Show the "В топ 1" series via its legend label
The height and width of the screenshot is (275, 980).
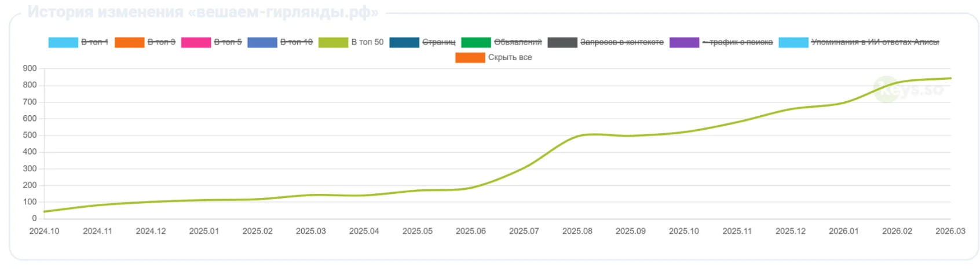click(x=94, y=42)
